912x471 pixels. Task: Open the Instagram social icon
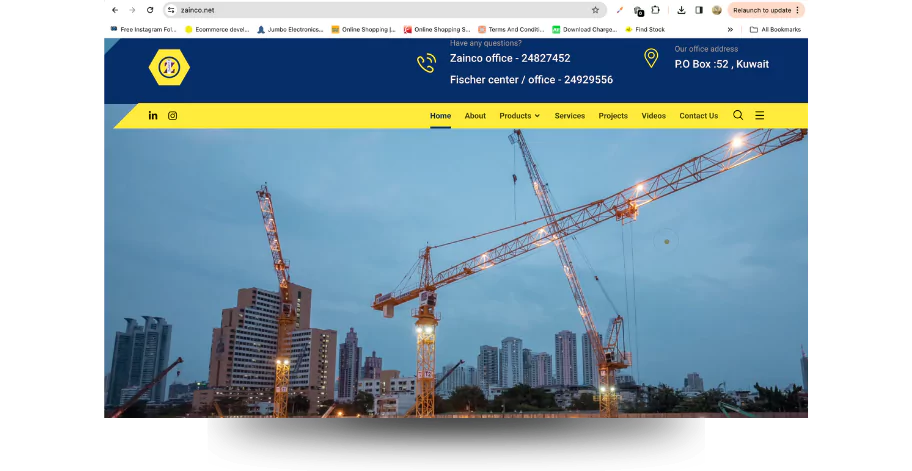[172, 116]
